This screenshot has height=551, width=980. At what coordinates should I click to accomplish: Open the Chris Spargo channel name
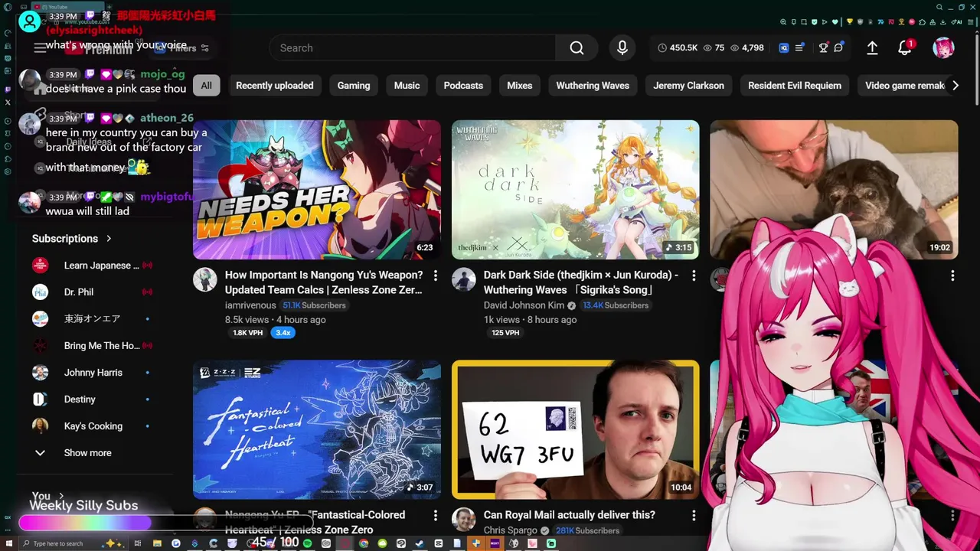[x=512, y=530]
